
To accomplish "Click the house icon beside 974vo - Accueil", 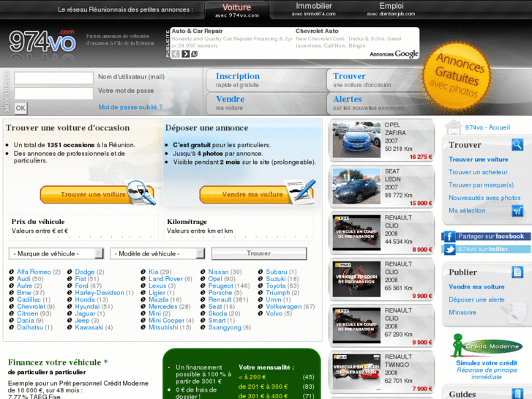I will pyautogui.click(x=454, y=127).
